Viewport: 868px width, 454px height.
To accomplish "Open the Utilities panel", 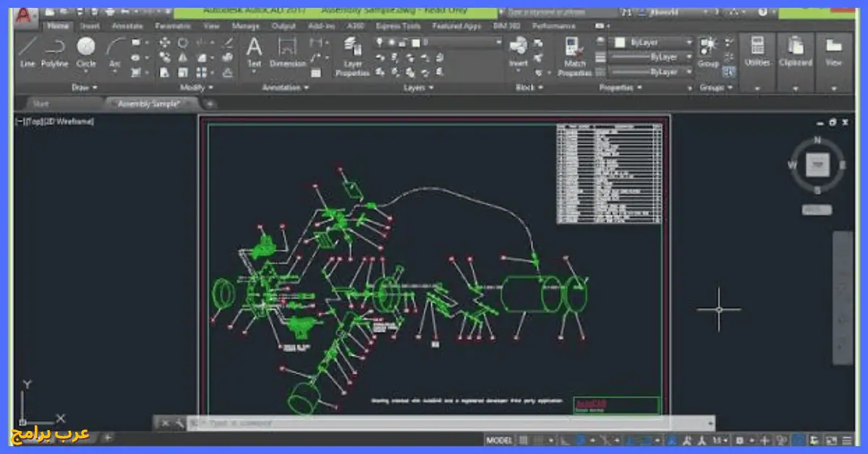I will pos(757,62).
